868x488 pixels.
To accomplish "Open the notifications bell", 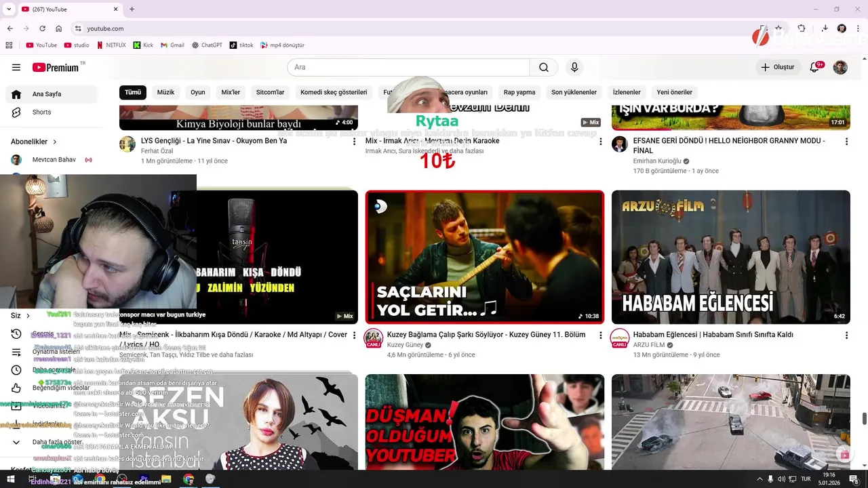I will pos(814,67).
